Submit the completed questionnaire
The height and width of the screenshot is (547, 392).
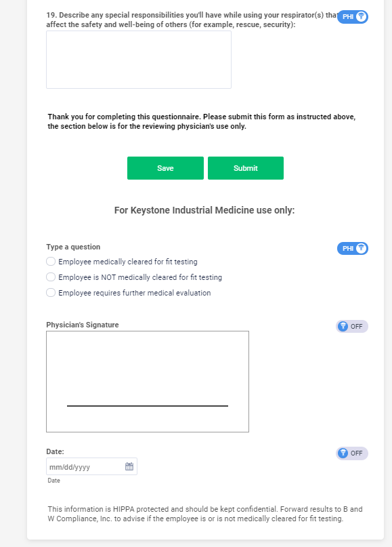[246, 168]
